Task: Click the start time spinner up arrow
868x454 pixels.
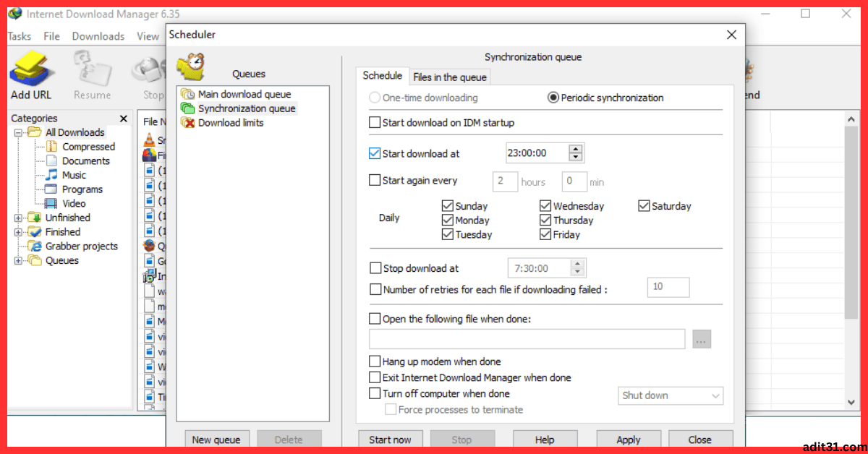Action: tap(576, 149)
